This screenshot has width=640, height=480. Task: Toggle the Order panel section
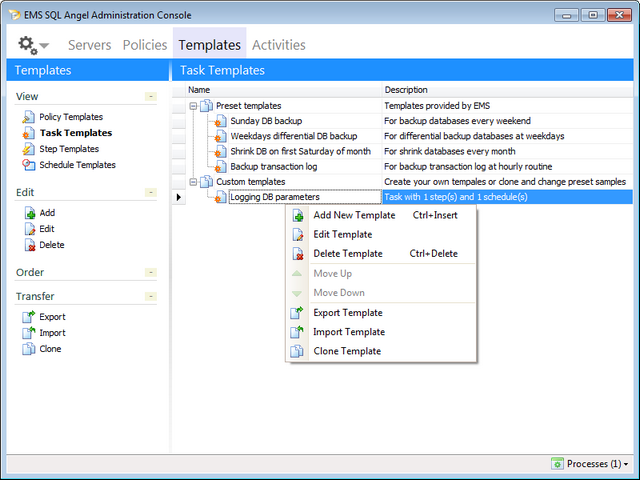pyautogui.click(x=151, y=272)
